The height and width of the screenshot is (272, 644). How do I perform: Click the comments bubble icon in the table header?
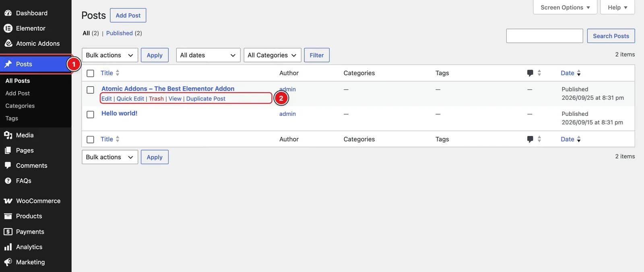530,73
